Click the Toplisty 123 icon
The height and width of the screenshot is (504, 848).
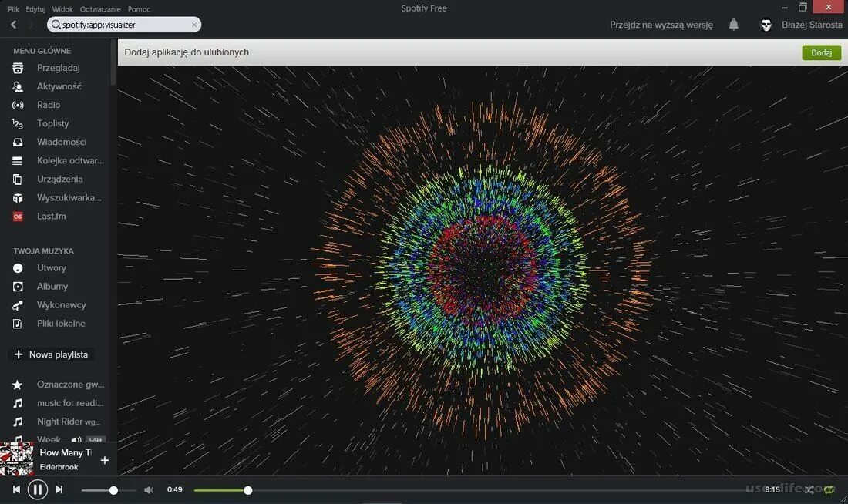tap(18, 124)
